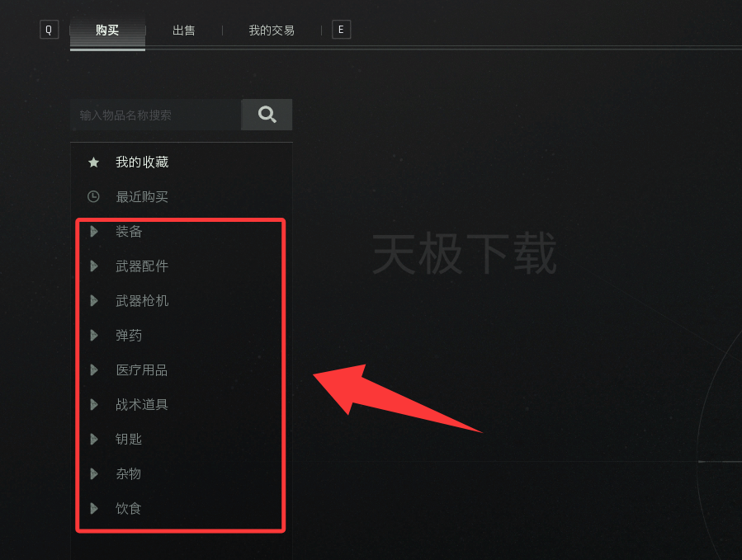
Task: Open 我的收藏 favorites list
Action: (x=142, y=162)
